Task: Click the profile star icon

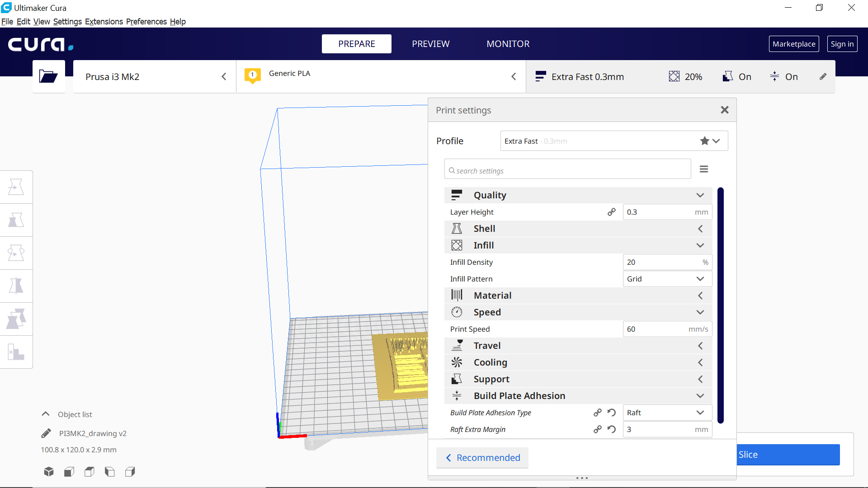Action: tap(704, 141)
